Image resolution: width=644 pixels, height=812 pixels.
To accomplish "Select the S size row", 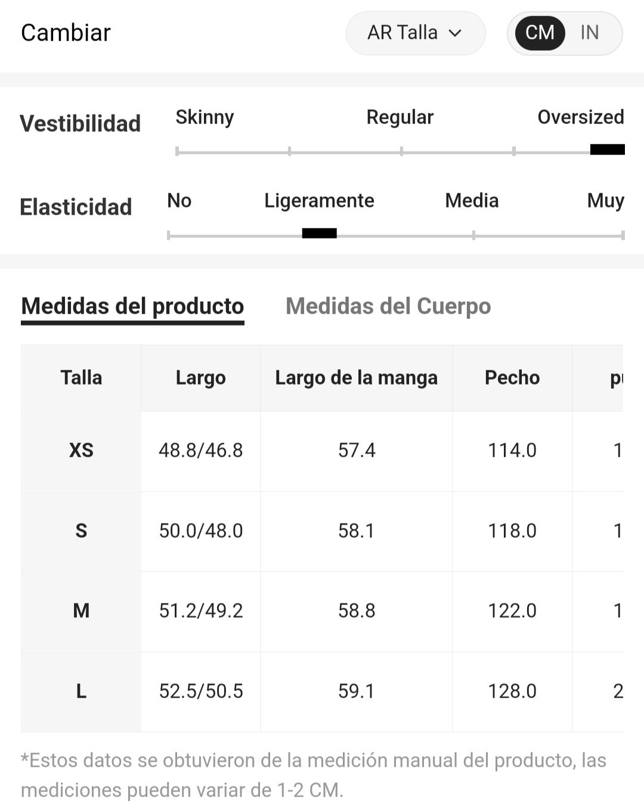I will click(x=322, y=531).
